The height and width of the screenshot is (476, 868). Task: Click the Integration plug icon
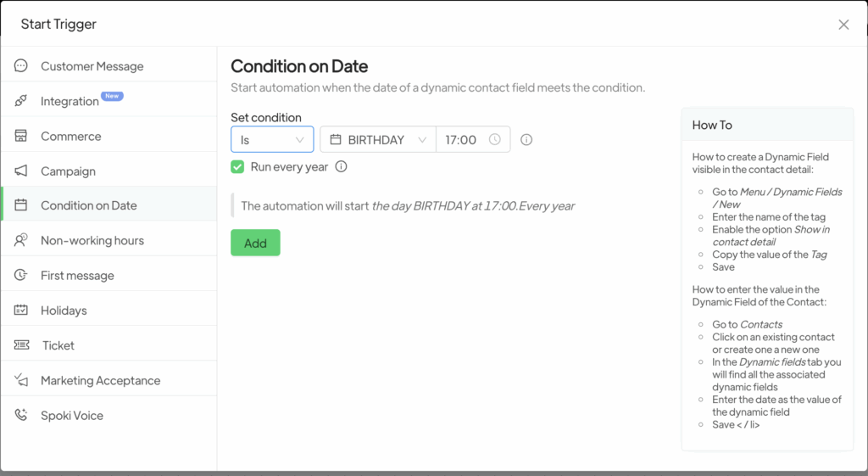pyautogui.click(x=21, y=101)
